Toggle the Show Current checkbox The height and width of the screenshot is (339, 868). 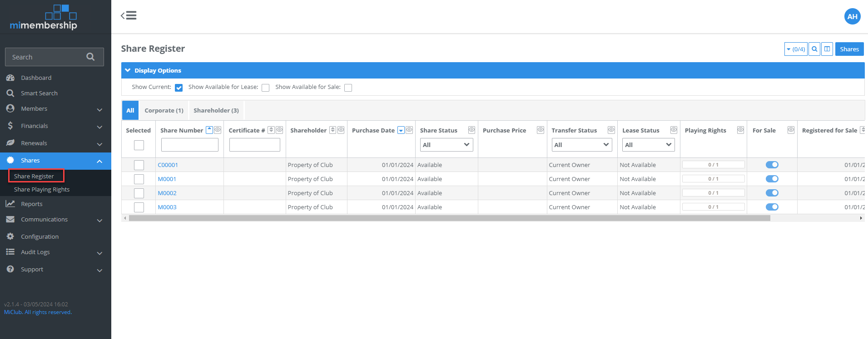coord(179,88)
